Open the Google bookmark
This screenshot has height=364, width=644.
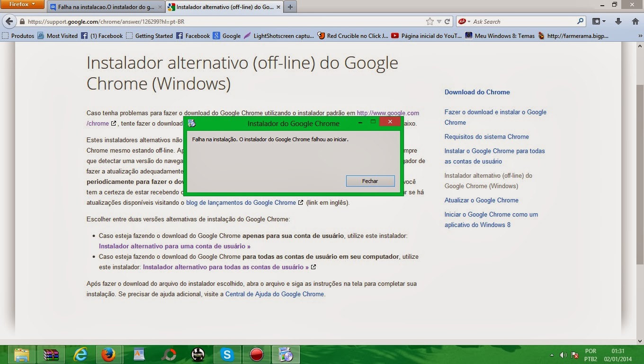(x=227, y=36)
